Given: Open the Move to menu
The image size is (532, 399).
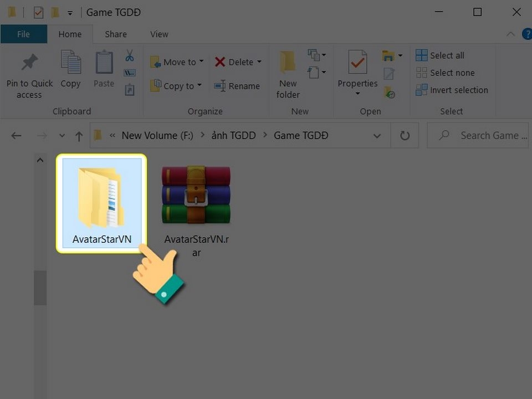Looking at the screenshot, I should (x=177, y=62).
